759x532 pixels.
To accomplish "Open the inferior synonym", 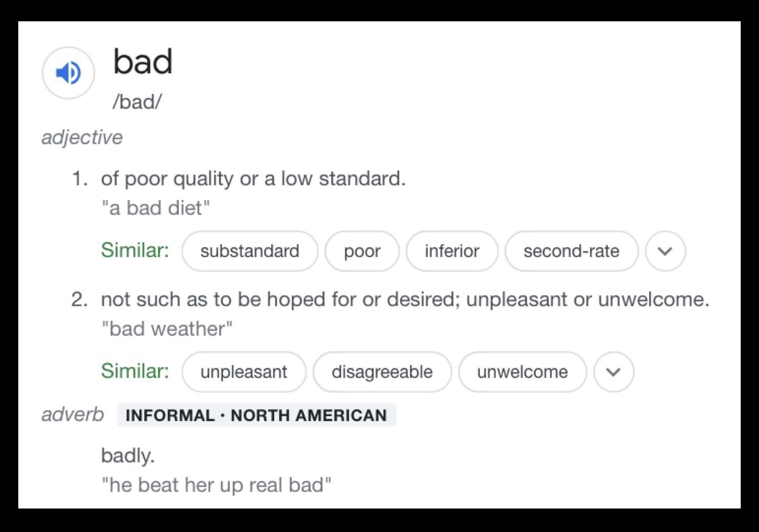I will (452, 251).
